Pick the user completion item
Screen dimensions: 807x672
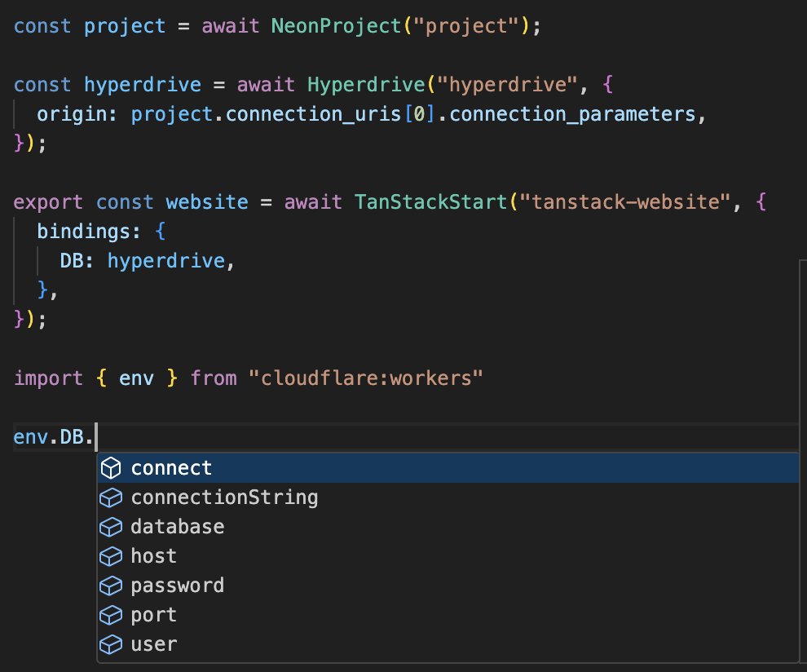(448, 644)
